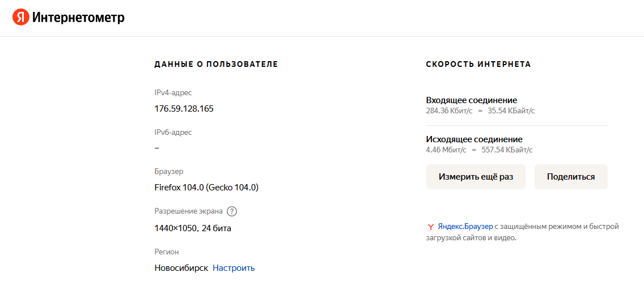Click the Исходящее соединение label
The height and width of the screenshot is (285, 644).
click(474, 139)
